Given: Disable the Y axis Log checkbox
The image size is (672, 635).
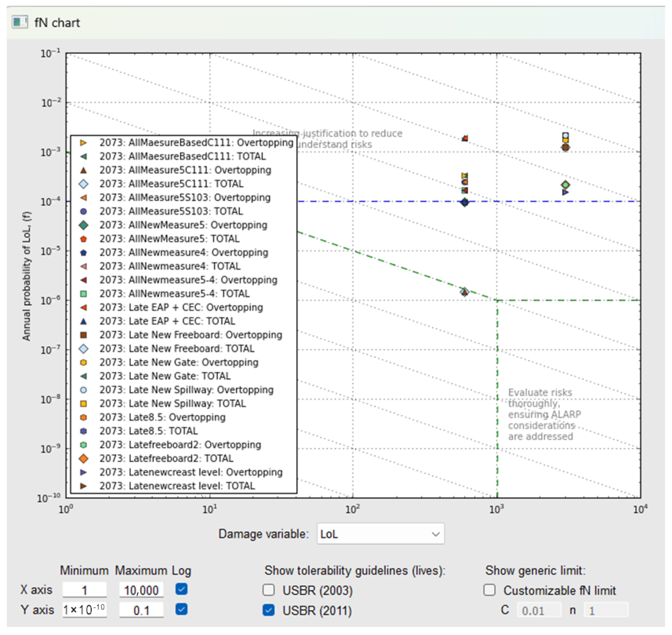Looking at the screenshot, I should click(182, 609).
